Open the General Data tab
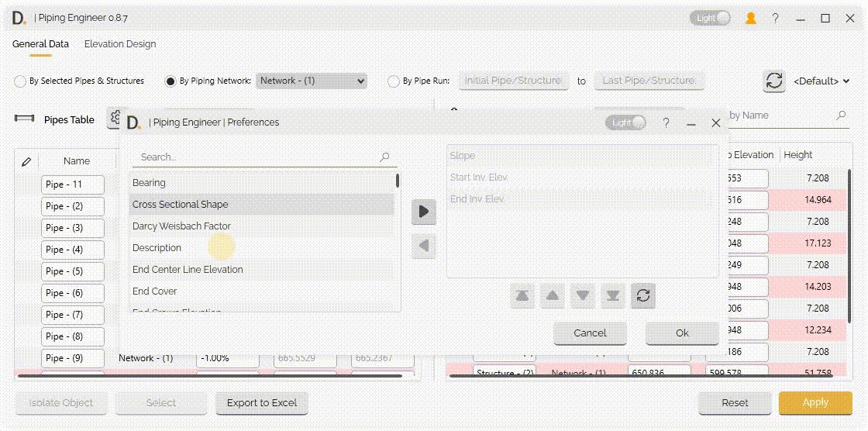Image resolution: width=868 pixels, height=431 pixels. 40,44
